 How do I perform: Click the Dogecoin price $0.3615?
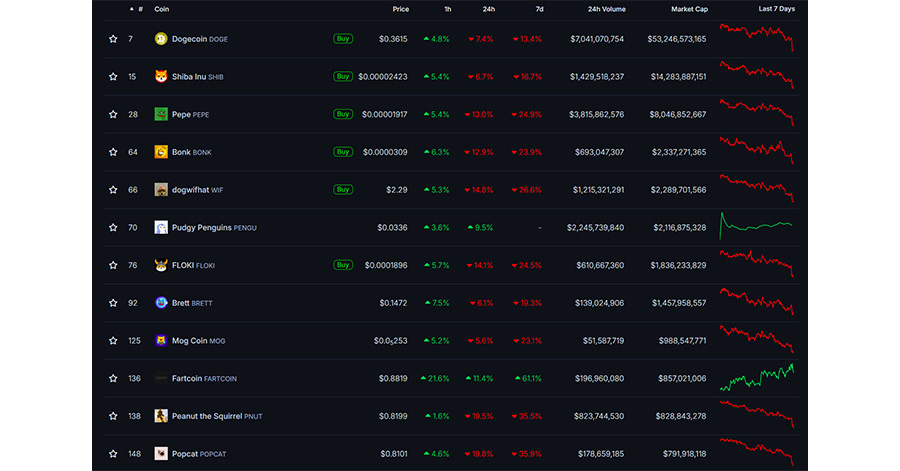393,39
